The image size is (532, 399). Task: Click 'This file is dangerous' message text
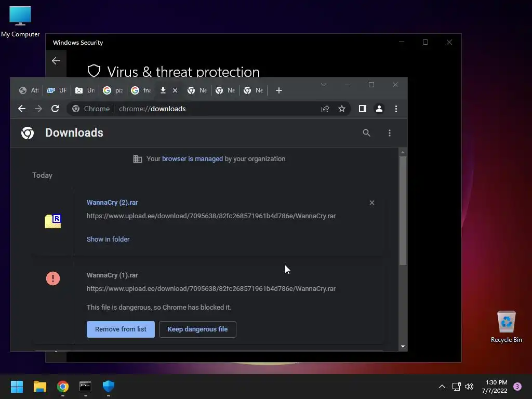point(159,308)
